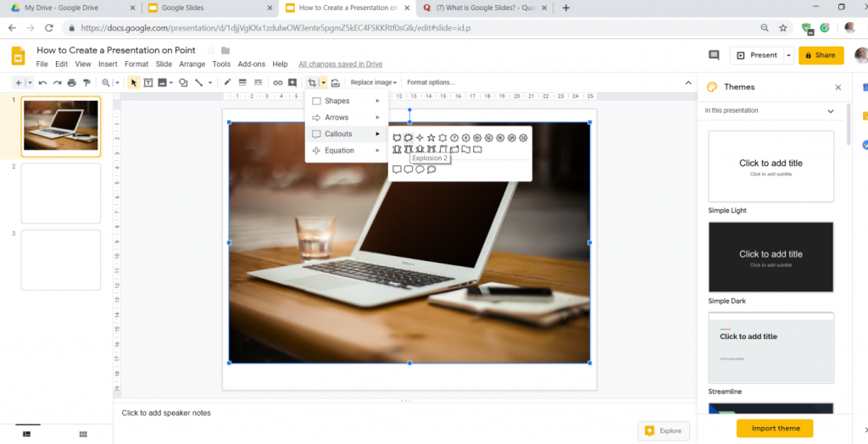Collapse the In this presentation section
Image resolution: width=868 pixels, height=444 pixels.
click(x=831, y=111)
